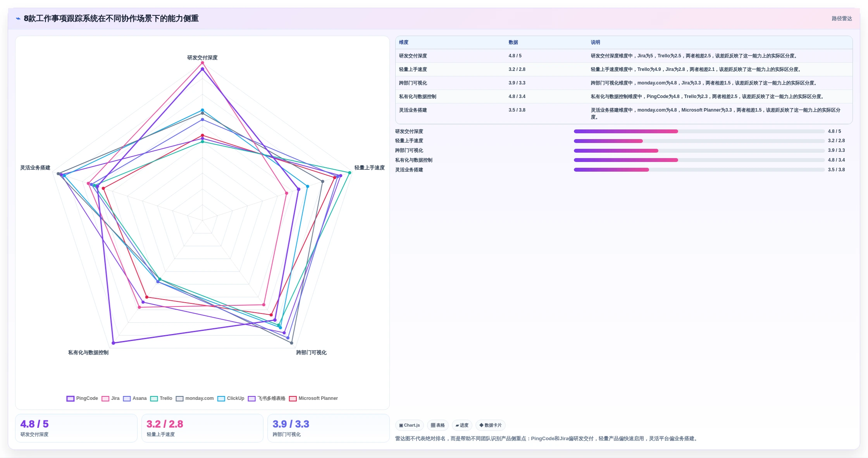Click the 跨部门可视化 radar axis label
Image resolution: width=868 pixels, height=458 pixels.
coord(311,353)
